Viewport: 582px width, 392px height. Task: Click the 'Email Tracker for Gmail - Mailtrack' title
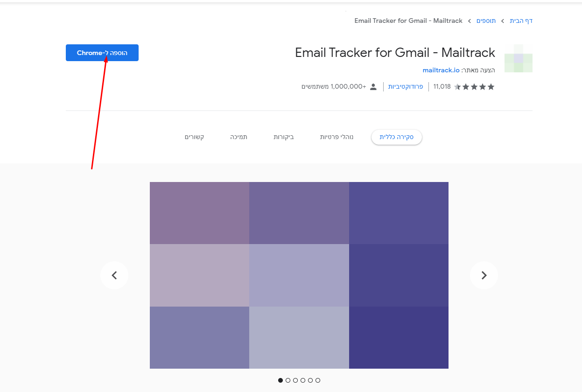pos(395,52)
